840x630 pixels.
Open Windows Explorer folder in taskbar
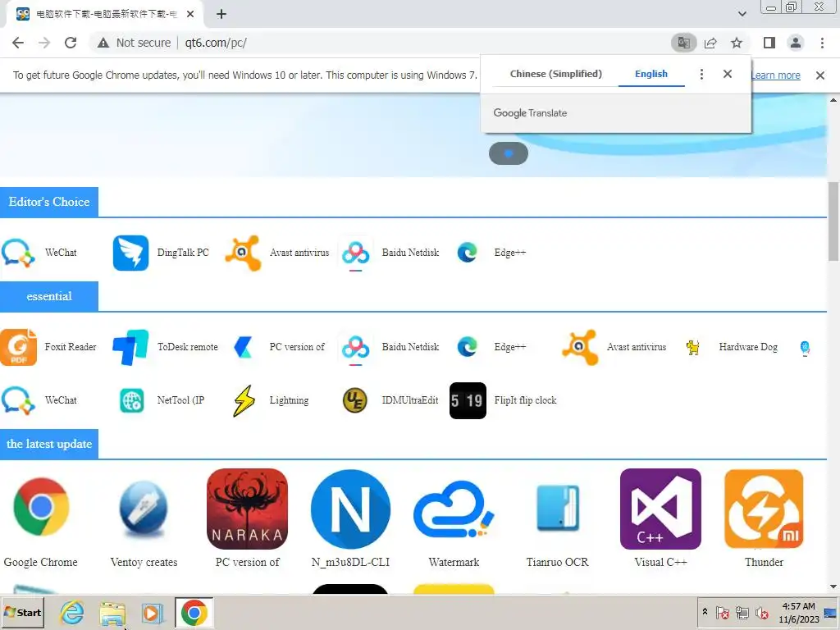(112, 613)
